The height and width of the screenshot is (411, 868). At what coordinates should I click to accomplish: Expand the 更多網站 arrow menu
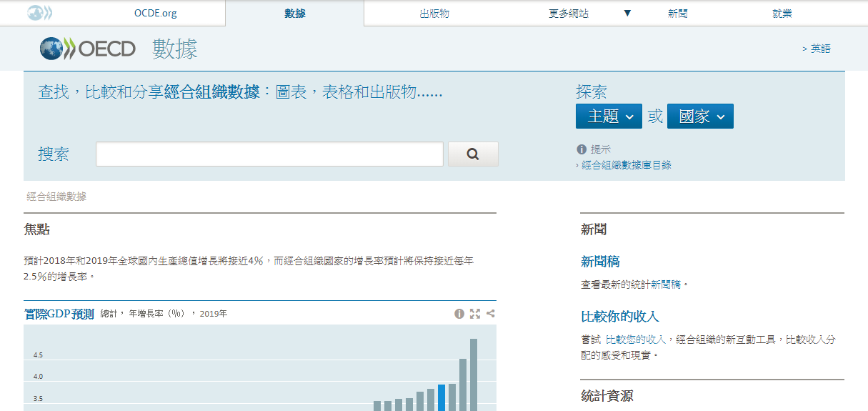627,13
